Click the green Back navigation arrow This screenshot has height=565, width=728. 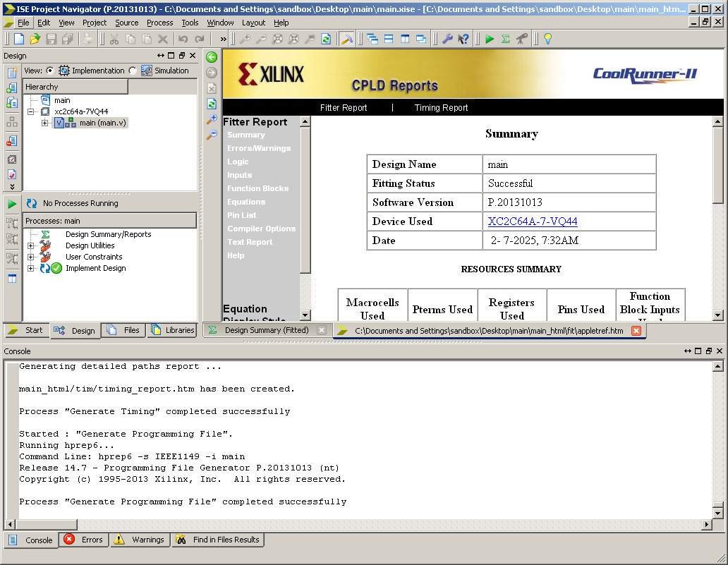click(x=212, y=57)
